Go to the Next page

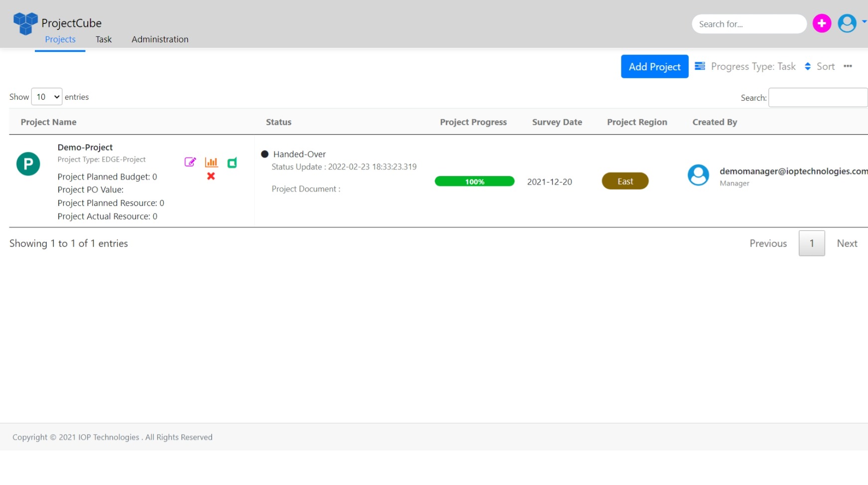click(x=847, y=243)
